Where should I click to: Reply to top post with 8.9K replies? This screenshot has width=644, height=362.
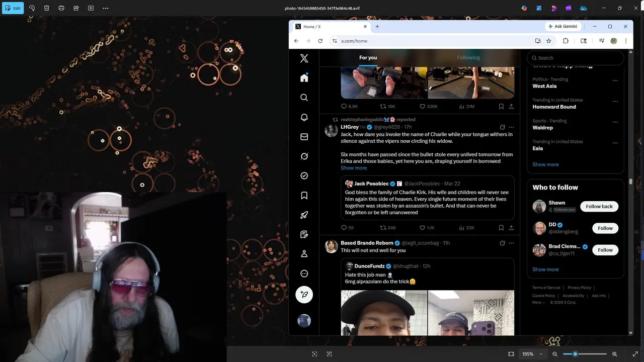[x=349, y=107]
